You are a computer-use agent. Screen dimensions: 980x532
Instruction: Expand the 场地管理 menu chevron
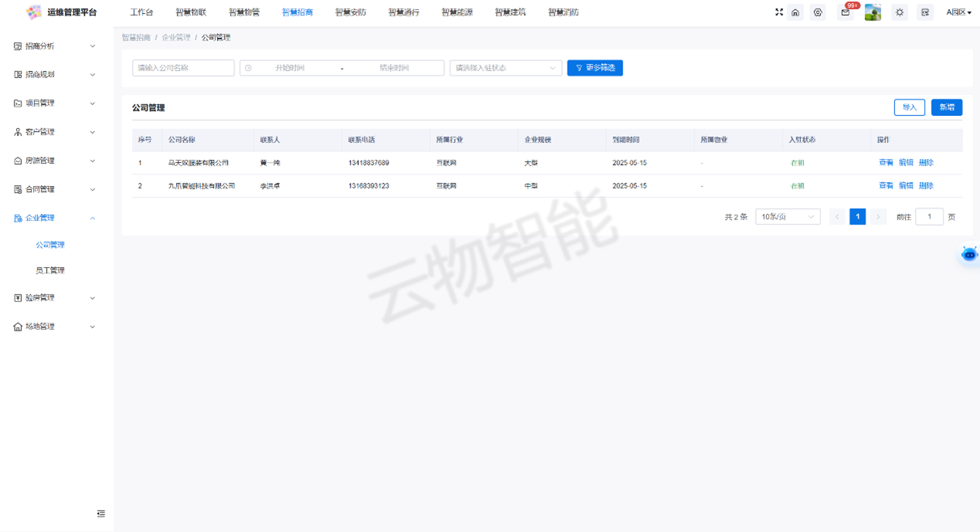(x=93, y=327)
